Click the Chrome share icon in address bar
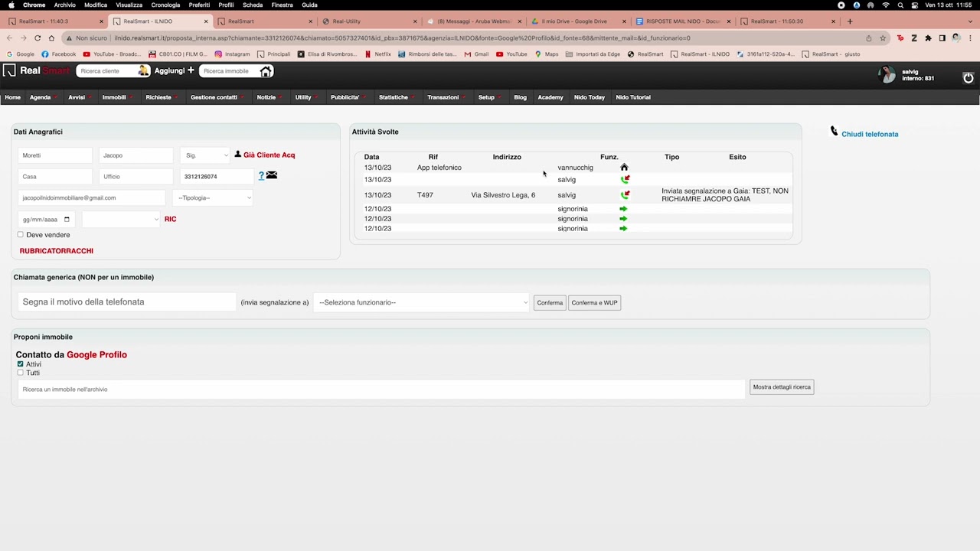 [868, 37]
